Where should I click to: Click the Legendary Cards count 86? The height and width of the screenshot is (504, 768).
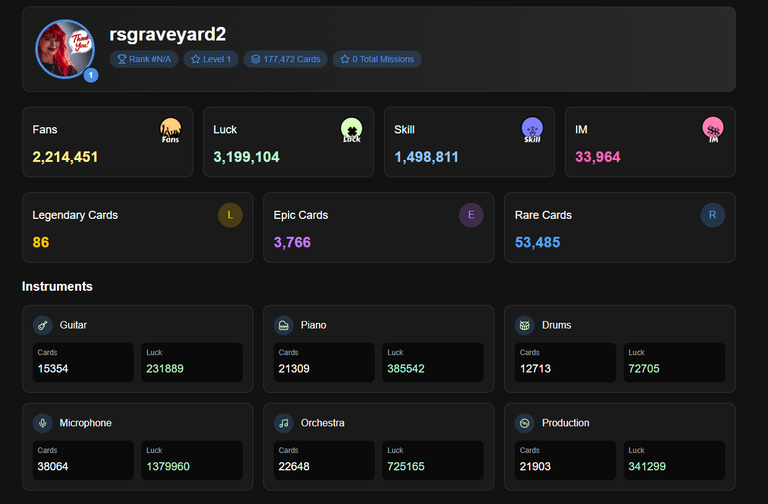click(41, 242)
